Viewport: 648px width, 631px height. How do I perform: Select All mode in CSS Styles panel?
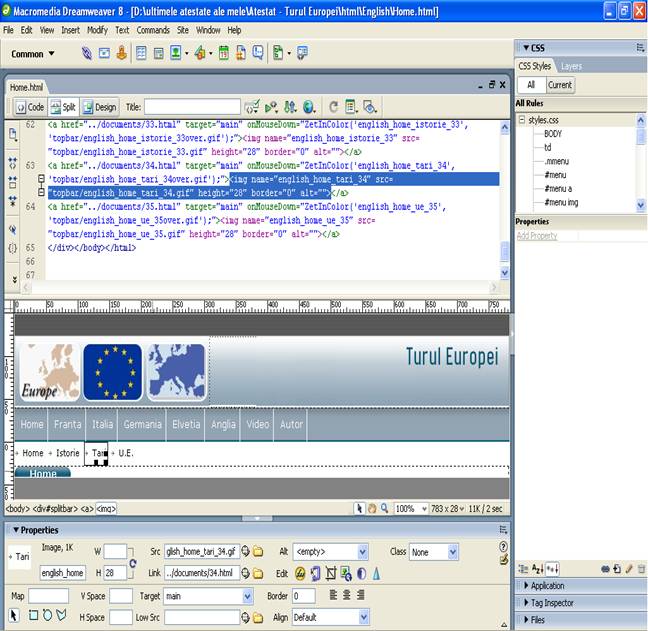(x=531, y=85)
